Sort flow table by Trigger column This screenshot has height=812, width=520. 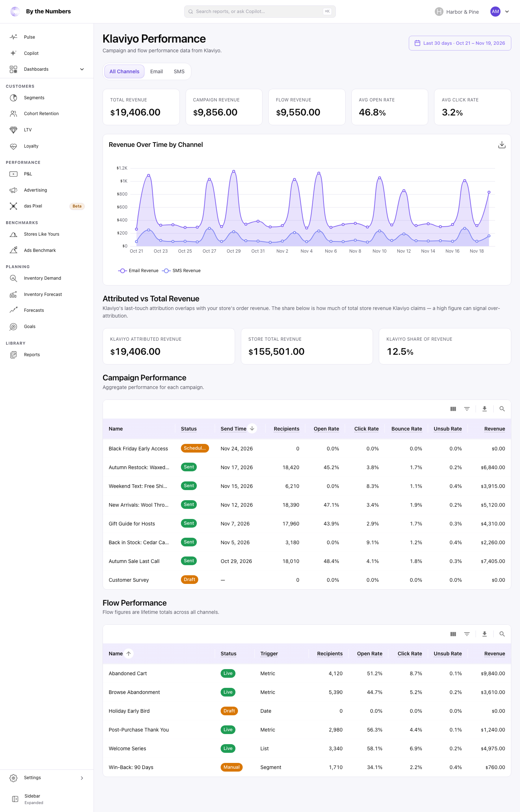pyautogui.click(x=269, y=654)
